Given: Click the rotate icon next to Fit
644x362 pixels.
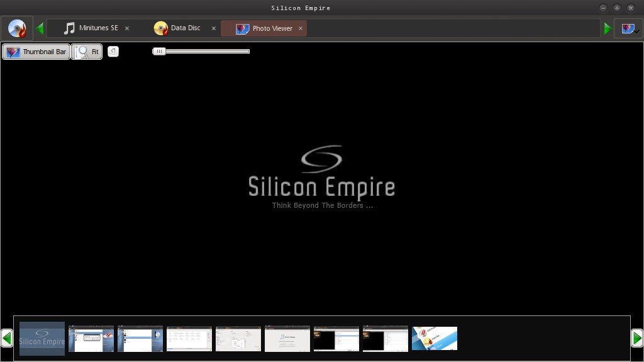Looking at the screenshot, I should tap(113, 52).
